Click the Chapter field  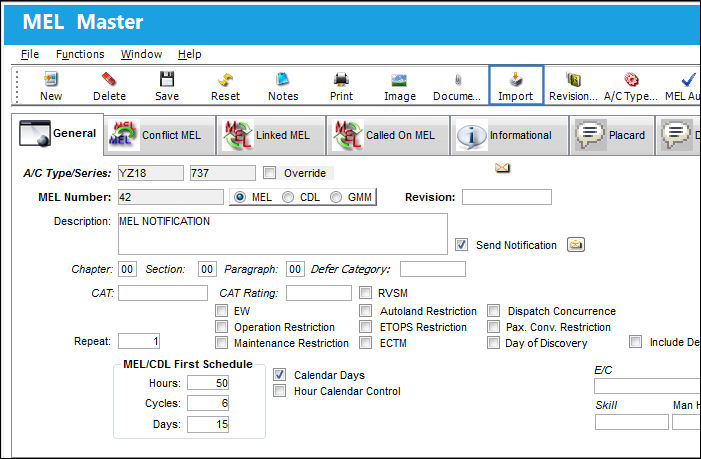coord(127,269)
